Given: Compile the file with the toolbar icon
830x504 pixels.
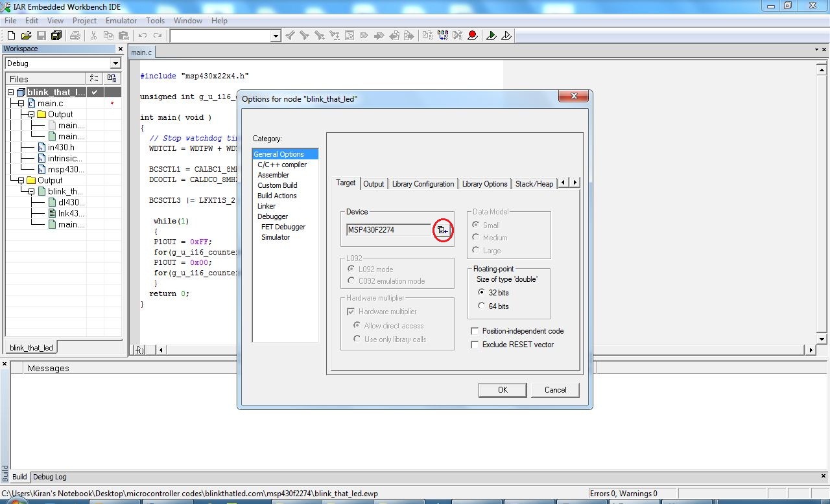Looking at the screenshot, I should click(x=427, y=36).
